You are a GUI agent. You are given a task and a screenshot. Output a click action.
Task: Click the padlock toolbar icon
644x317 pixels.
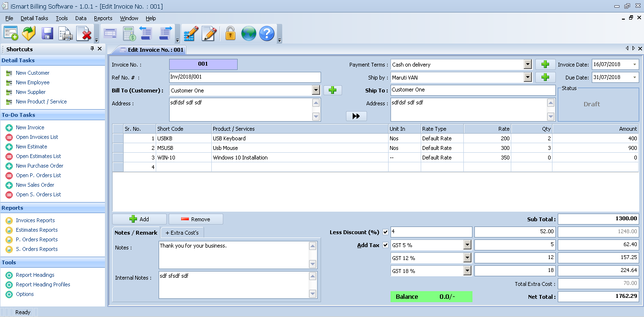coord(230,34)
